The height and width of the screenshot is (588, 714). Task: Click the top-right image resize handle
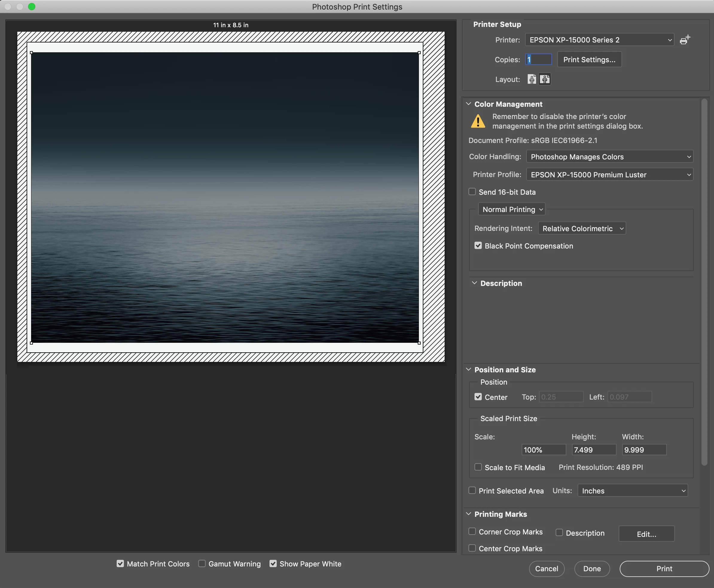(419, 53)
